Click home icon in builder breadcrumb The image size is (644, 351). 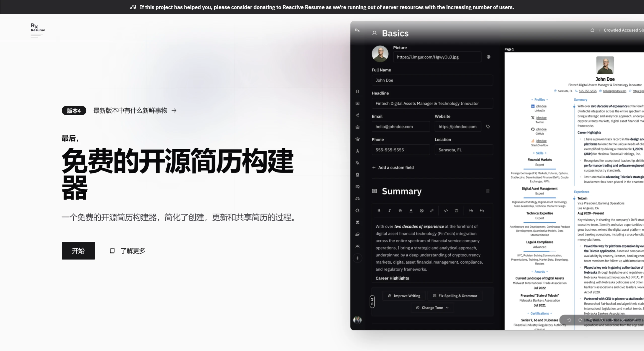coord(592,30)
